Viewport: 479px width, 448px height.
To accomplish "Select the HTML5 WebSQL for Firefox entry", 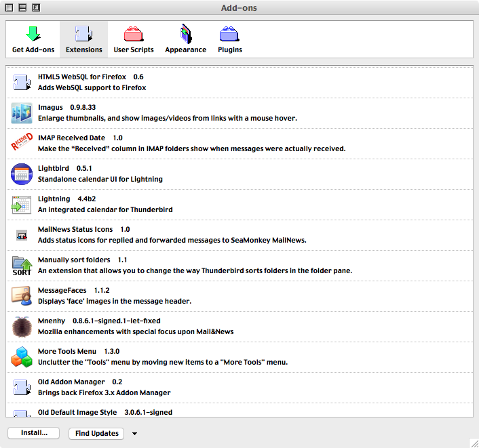I will click(x=237, y=83).
